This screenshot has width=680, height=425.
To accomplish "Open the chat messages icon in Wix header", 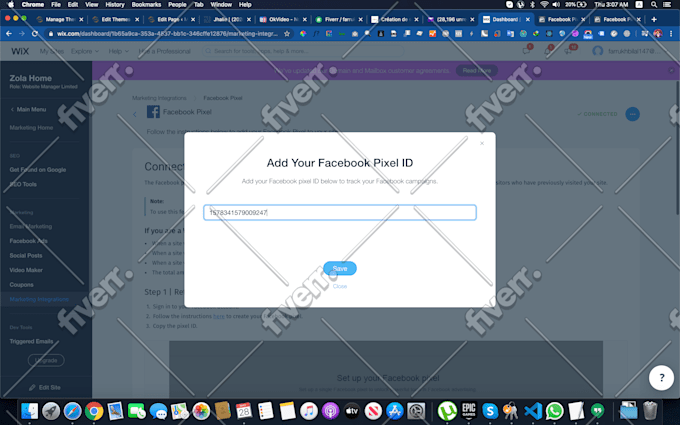I will [526, 51].
